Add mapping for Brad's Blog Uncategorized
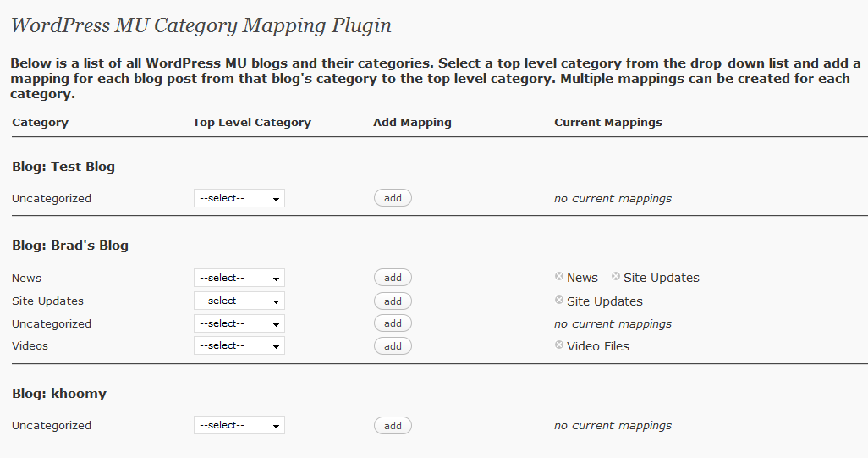This screenshot has width=868, height=458. click(393, 323)
